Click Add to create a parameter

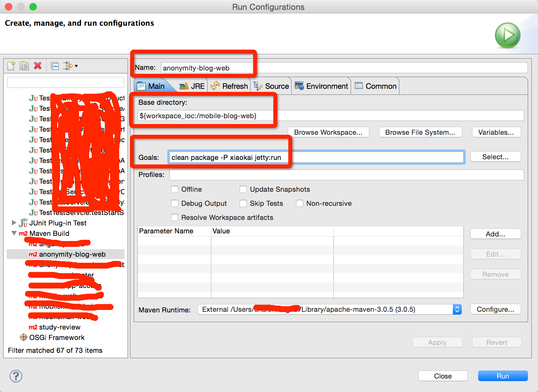[495, 234]
